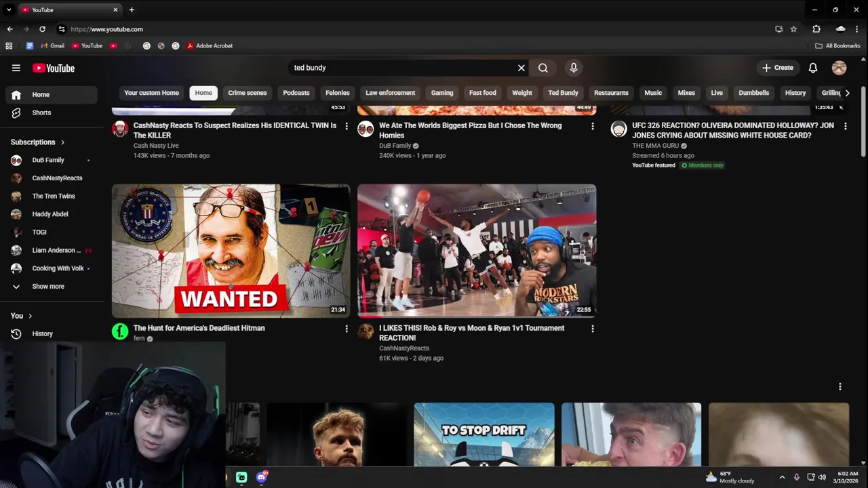Open the YouTube guide hamburger menu
The image size is (868, 488).
click(16, 68)
